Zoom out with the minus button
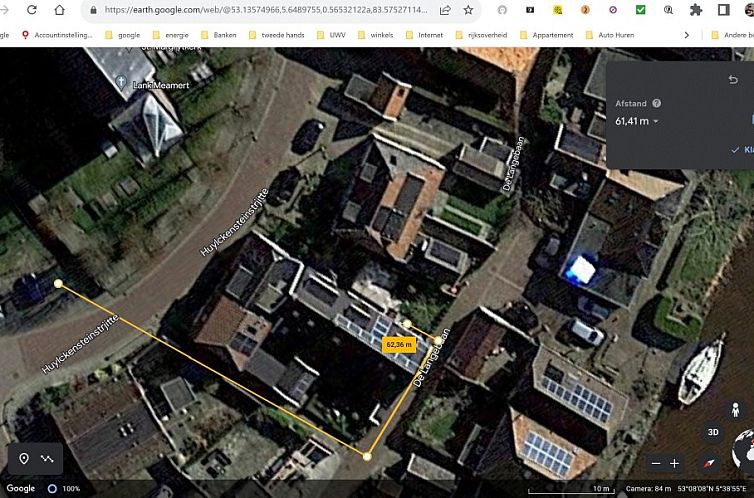The image size is (754, 498). coord(655,463)
